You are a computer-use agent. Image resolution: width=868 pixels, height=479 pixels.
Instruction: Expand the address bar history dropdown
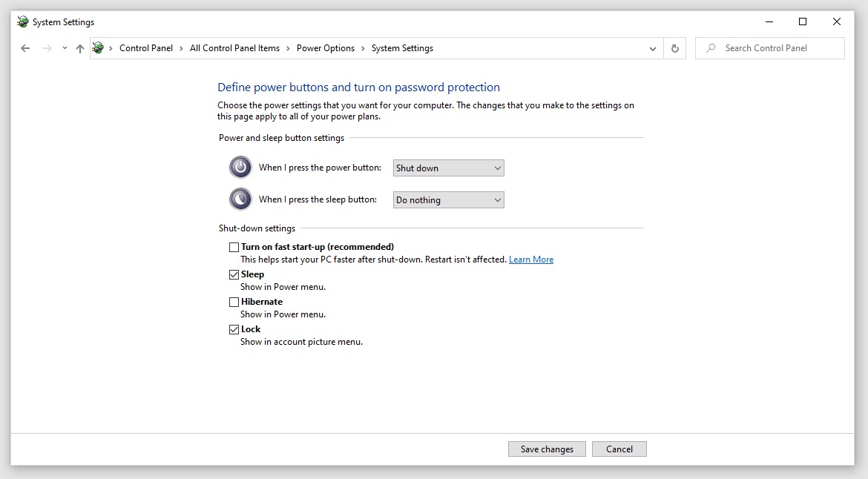[653, 48]
